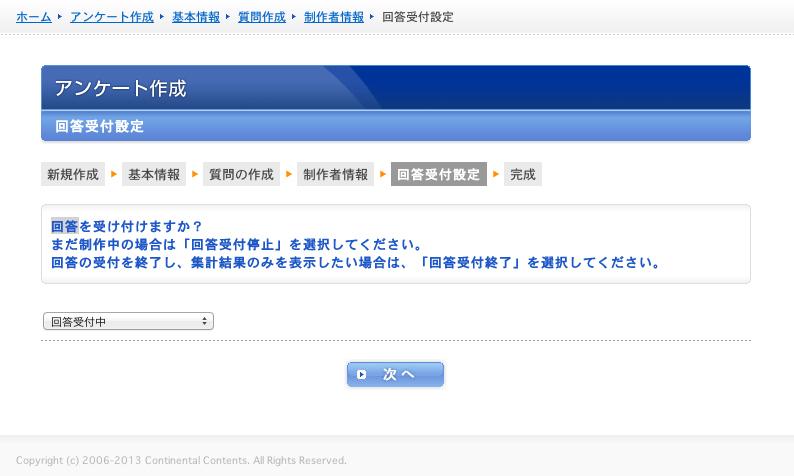Open the 回答受付中 dropdown
794x476 pixels.
[129, 321]
